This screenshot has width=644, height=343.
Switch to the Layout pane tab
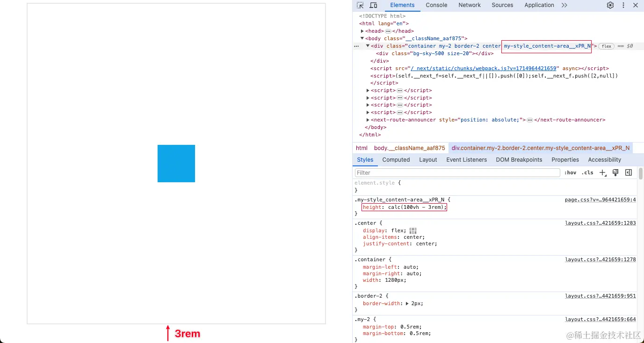coord(428,160)
